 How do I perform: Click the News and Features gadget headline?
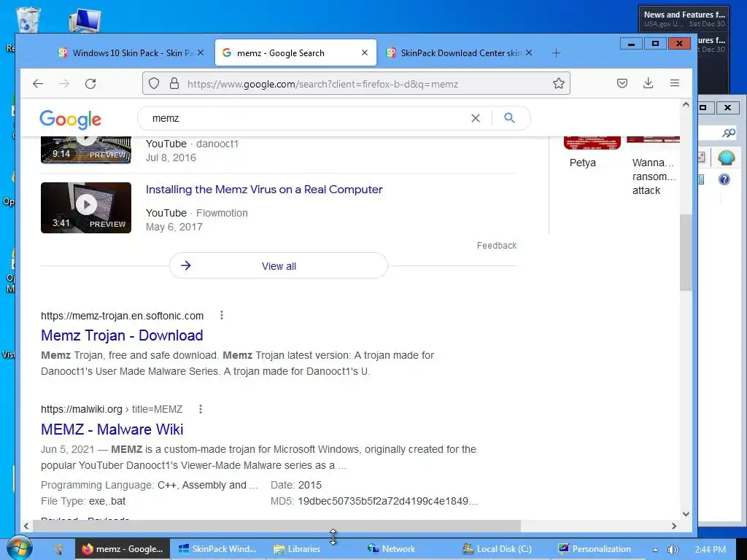[684, 15]
